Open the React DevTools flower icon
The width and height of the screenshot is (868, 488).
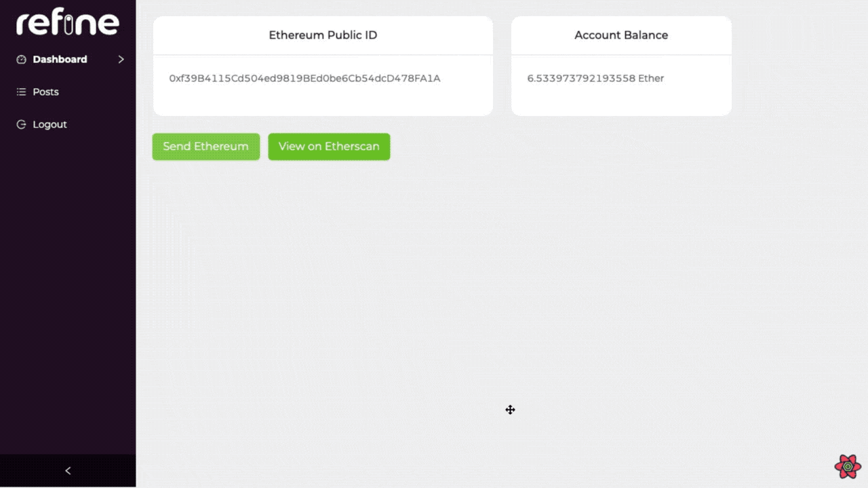point(847,466)
